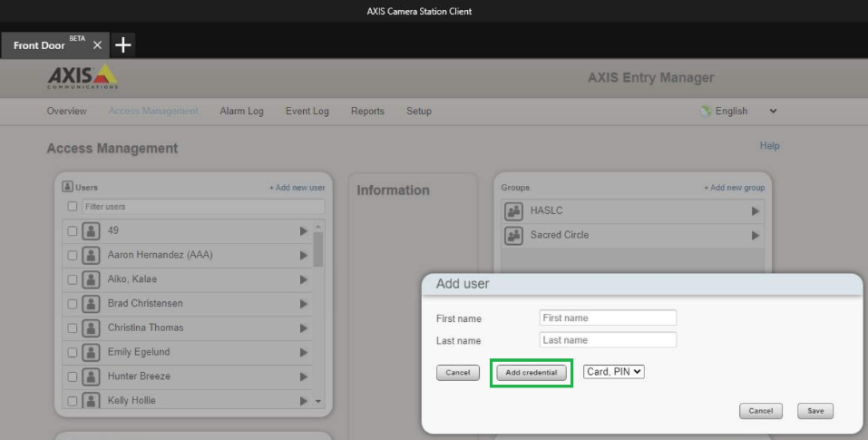Expand Aaron Hernandez (AAA) arrow
The height and width of the screenshot is (440, 868).
point(303,255)
